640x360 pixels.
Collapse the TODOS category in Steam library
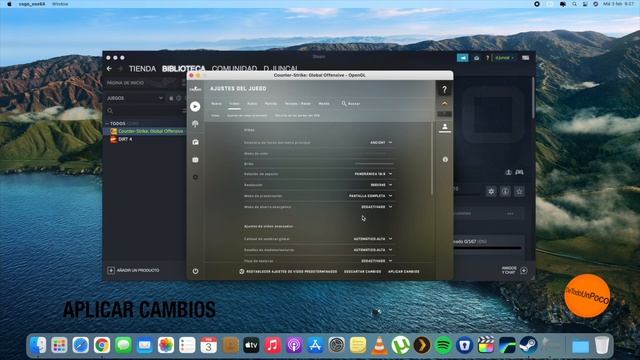107,123
